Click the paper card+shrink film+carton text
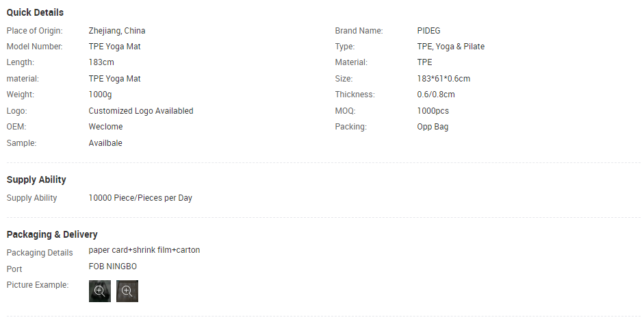Screen dimensions: 644x322 tap(144, 250)
